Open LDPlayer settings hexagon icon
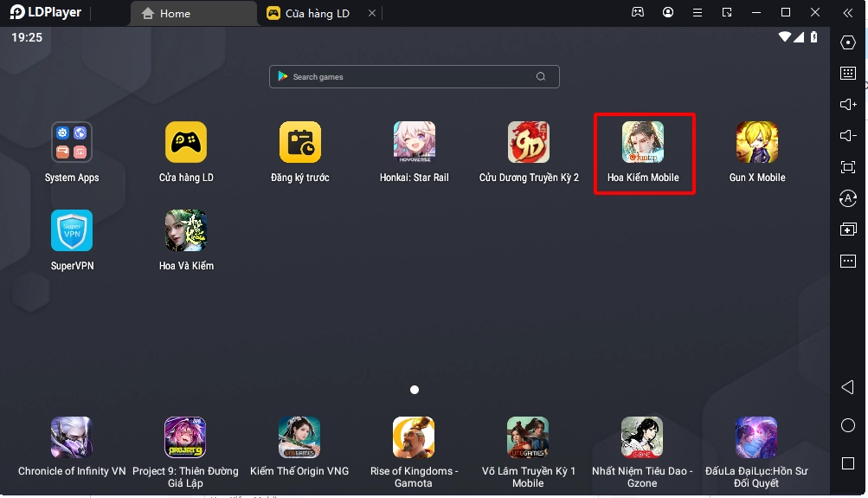 tap(847, 42)
